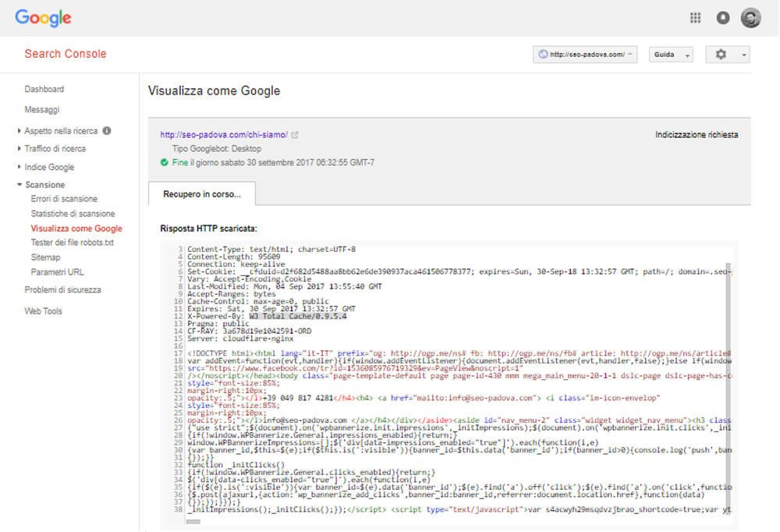The height and width of the screenshot is (532, 780).
Task: Open the settings gear icon
Action: 721,55
